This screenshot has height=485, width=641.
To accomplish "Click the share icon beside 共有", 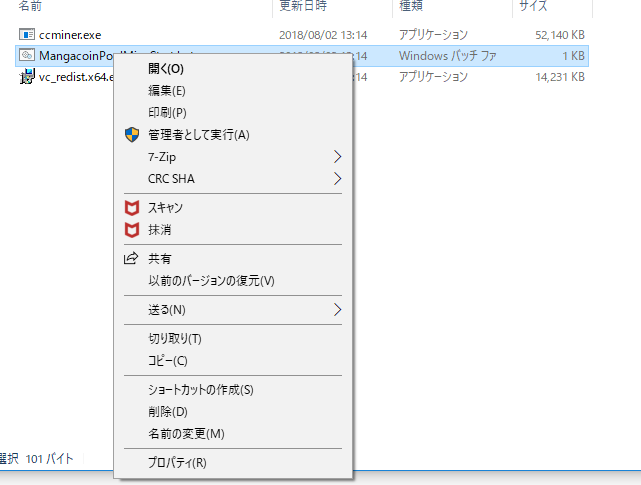I will pos(130,259).
